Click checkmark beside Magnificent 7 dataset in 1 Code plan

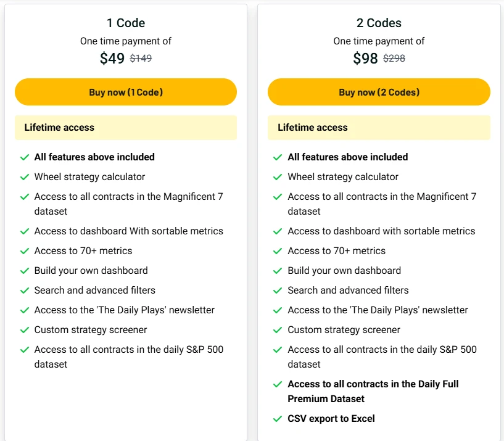tap(25, 197)
